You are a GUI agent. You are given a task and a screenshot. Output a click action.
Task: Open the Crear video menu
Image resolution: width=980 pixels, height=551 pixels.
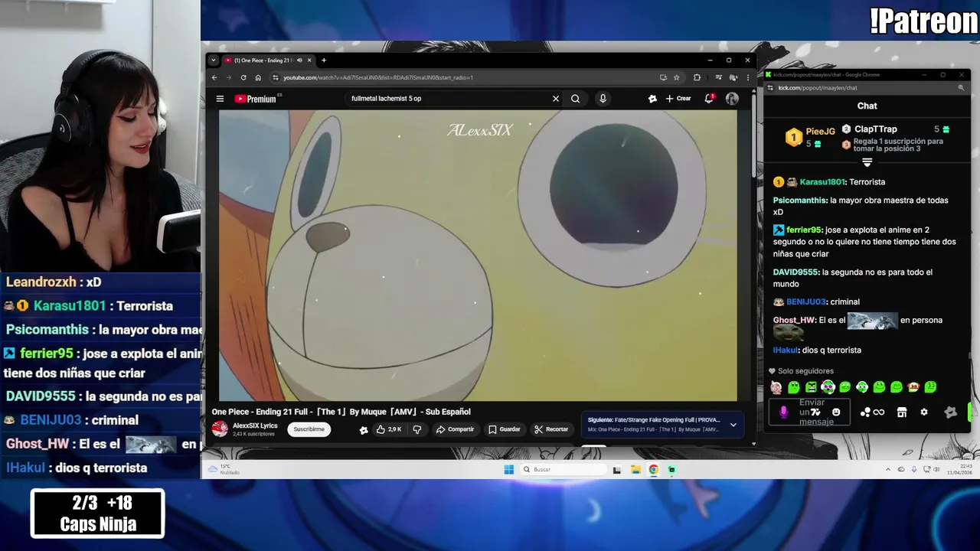678,99
